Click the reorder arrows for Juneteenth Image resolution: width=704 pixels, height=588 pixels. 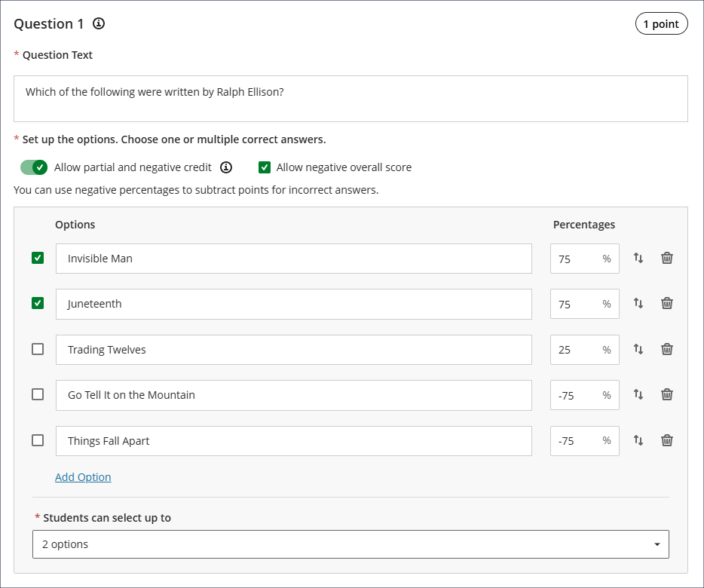coord(638,303)
